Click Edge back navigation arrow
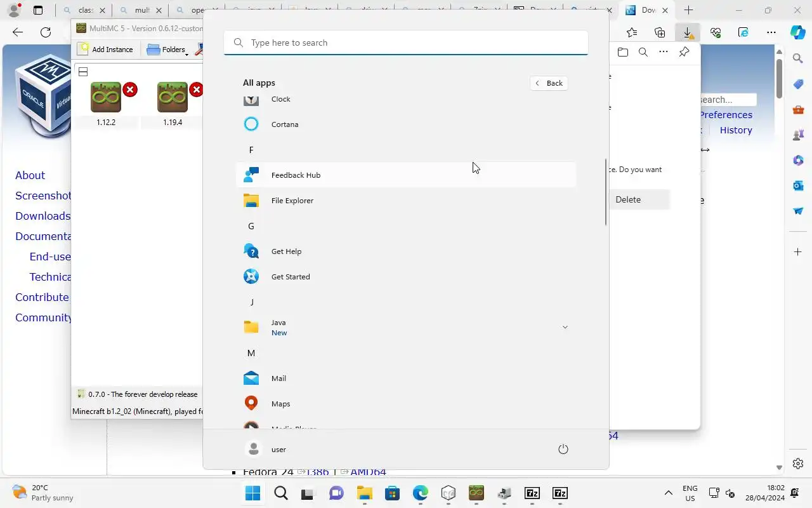This screenshot has height=508, width=812. pyautogui.click(x=18, y=32)
